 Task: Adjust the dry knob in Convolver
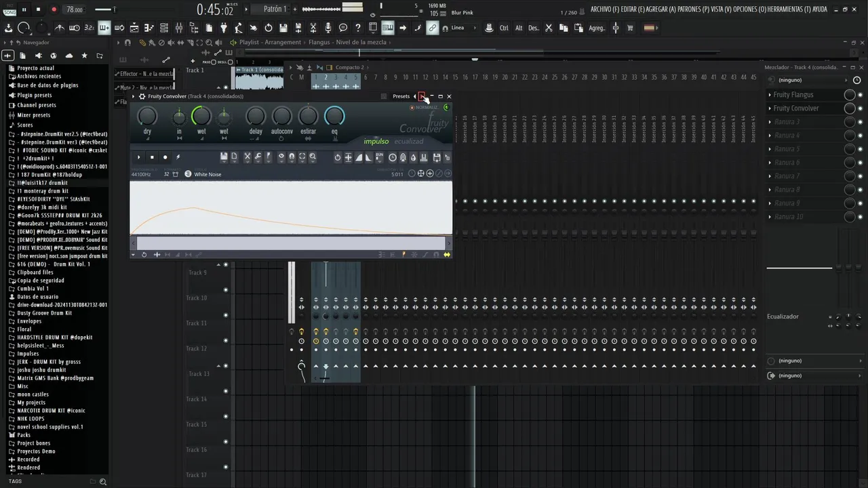pyautogui.click(x=147, y=116)
